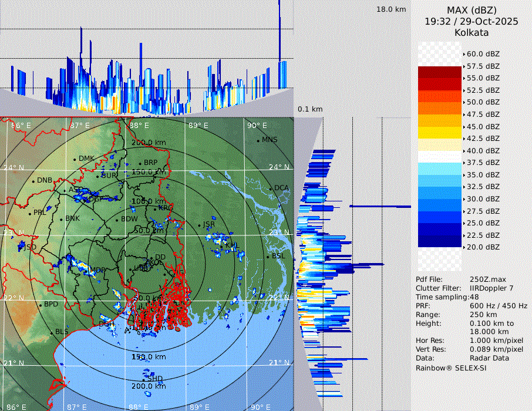Pick the DCA station marker

(271, 188)
